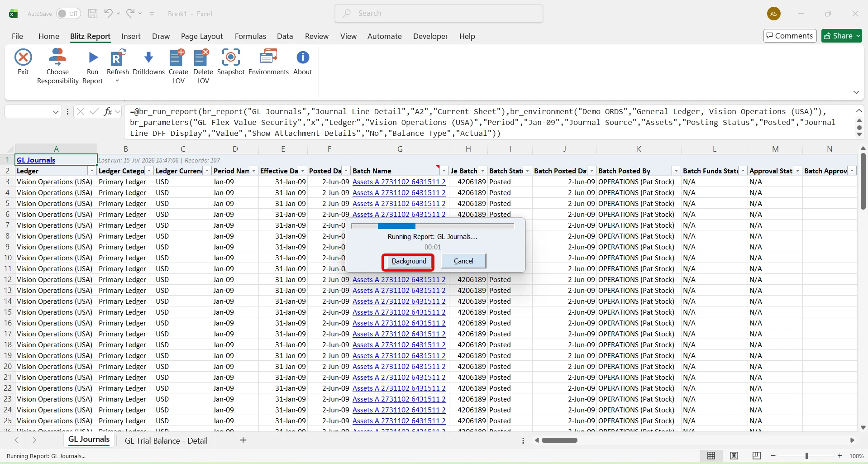Screen dimensions: 868x464
Task: Open the Ledger column filter dropdown
Action: [x=92, y=171]
